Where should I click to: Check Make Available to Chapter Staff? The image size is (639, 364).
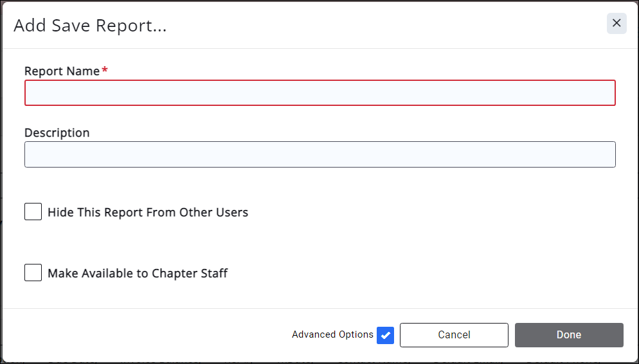coord(33,273)
